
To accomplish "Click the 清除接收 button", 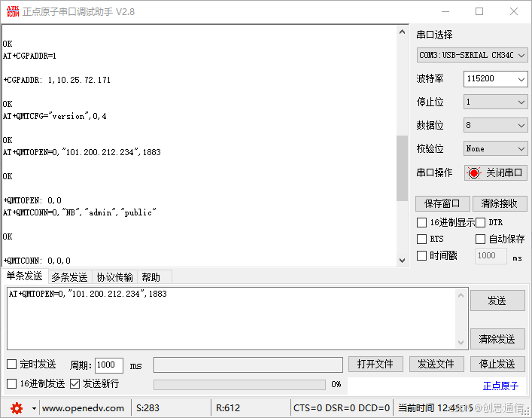I will point(500,204).
